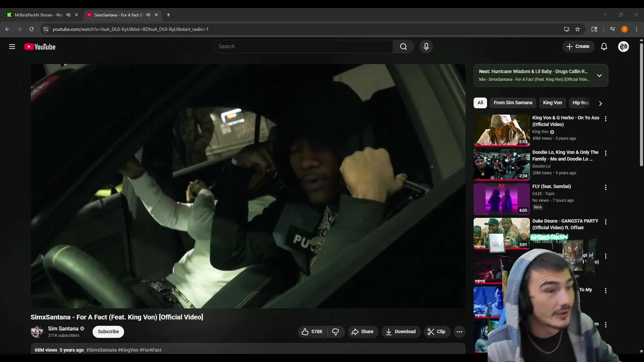The width and height of the screenshot is (644, 362).
Task: More options for On Yo Ass video
Action: click(x=605, y=119)
